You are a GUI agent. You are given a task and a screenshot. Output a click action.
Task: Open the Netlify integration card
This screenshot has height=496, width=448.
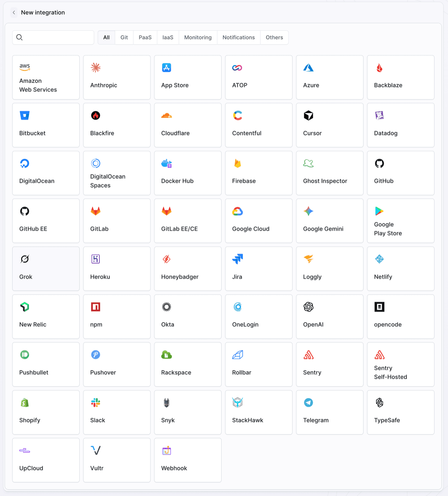pos(401,269)
